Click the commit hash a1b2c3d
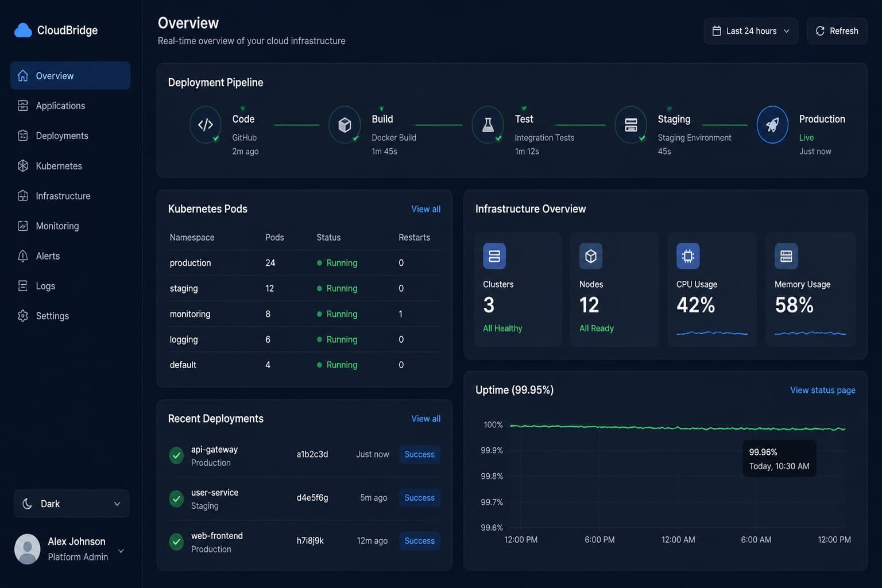This screenshot has width=882, height=588. tap(312, 454)
